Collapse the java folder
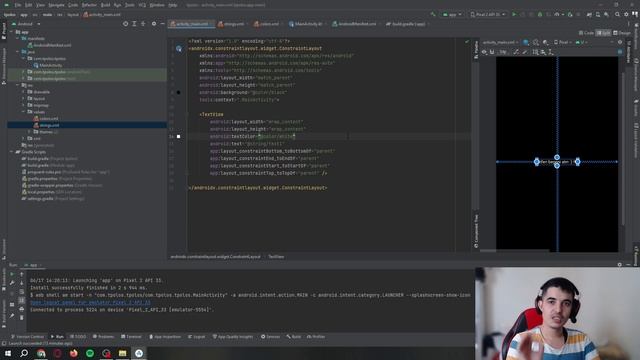 18,52
